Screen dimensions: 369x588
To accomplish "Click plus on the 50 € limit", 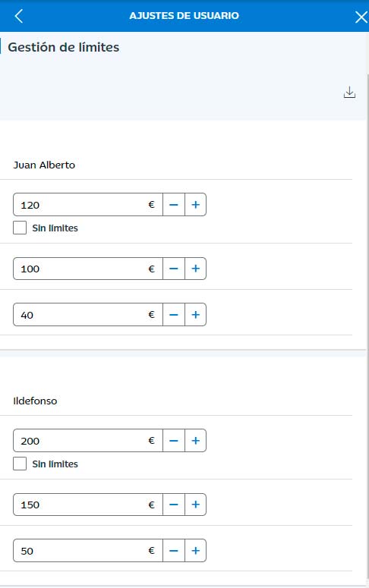I will coord(196,551).
